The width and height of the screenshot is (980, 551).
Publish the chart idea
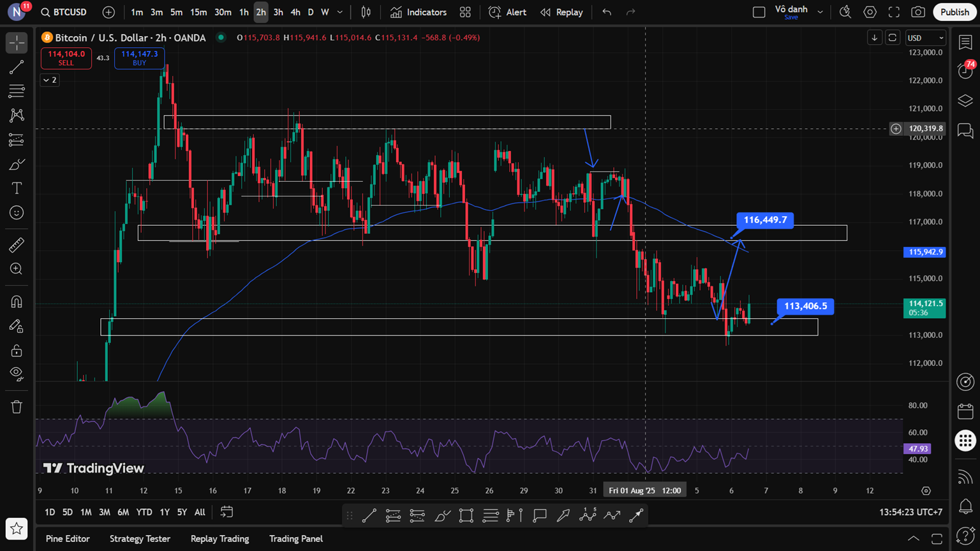pyautogui.click(x=954, y=12)
